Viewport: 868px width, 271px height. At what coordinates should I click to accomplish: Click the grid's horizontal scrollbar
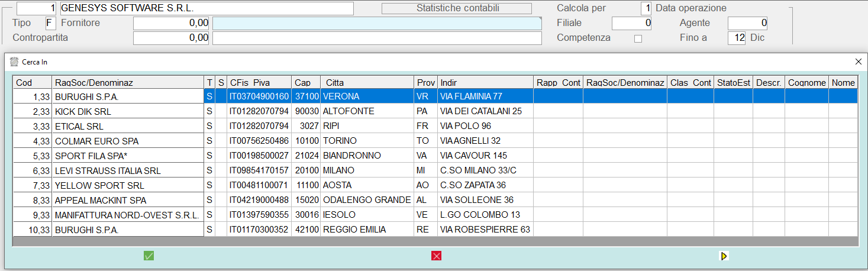point(435,241)
